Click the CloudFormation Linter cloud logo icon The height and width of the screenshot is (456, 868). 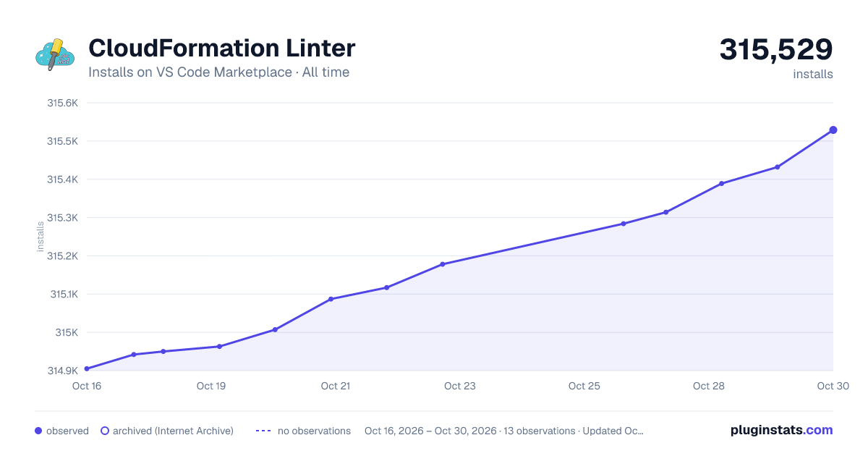click(x=55, y=54)
